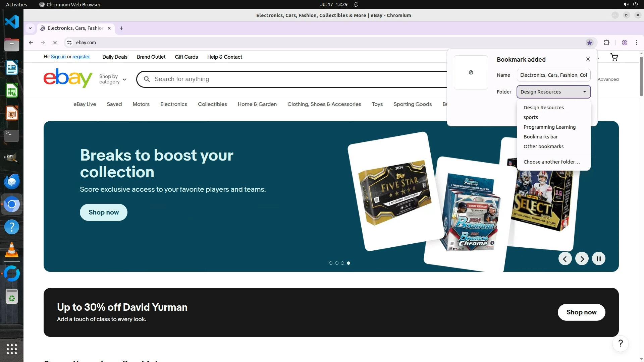Launch Visual Studio Code from the dock
This screenshot has width=644, height=362.
[x=12, y=22]
